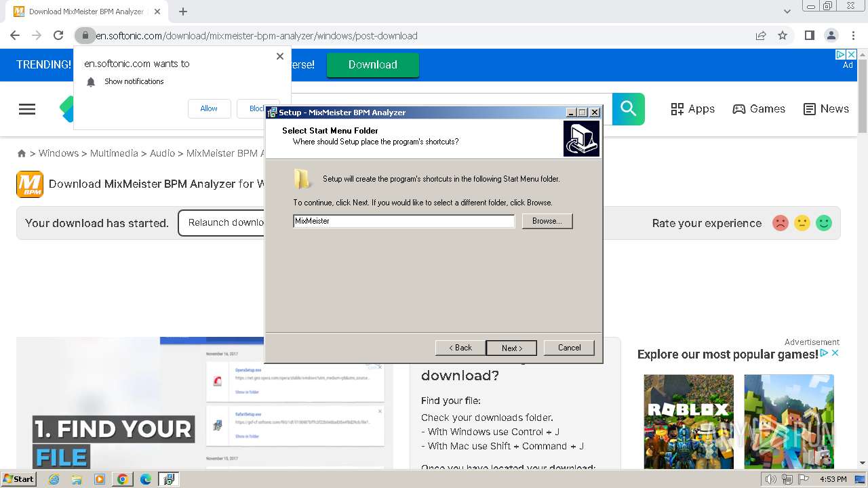Open the Games section
868x488 pixels.
[759, 109]
